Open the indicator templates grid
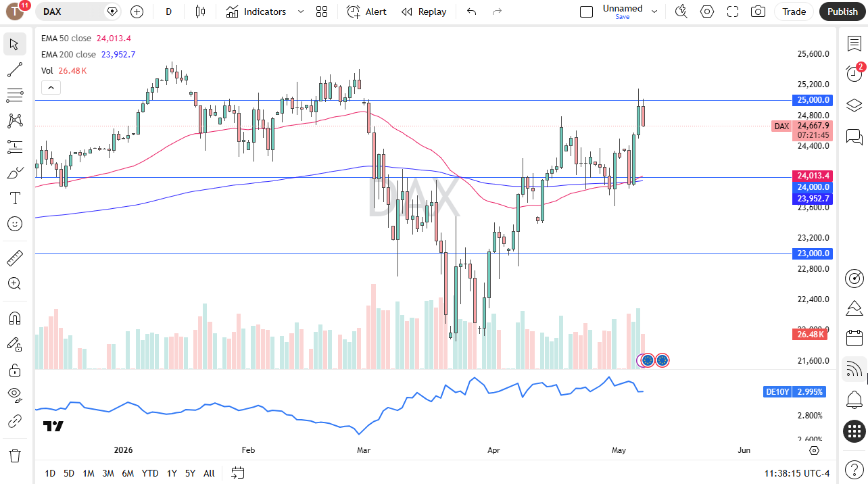The image size is (868, 484). click(x=322, y=11)
